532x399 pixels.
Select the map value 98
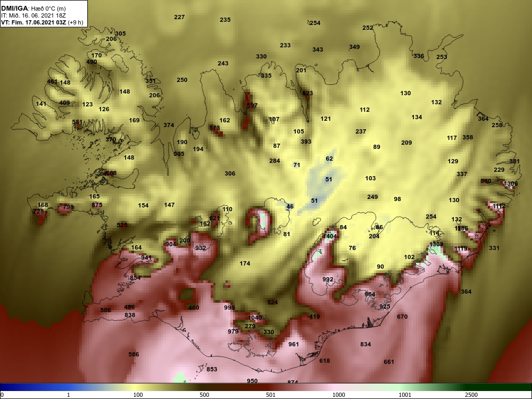[x=397, y=199]
